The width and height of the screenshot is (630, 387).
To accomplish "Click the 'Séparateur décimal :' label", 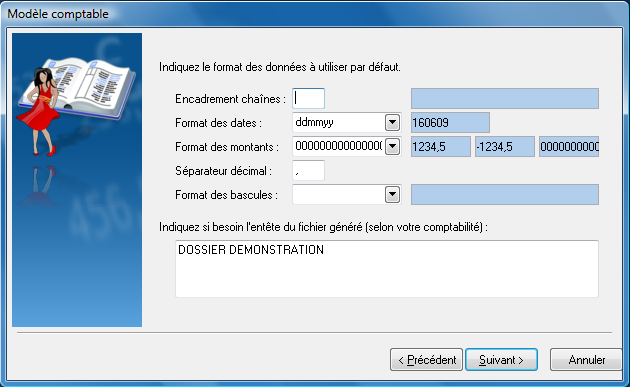I will pos(223,171).
